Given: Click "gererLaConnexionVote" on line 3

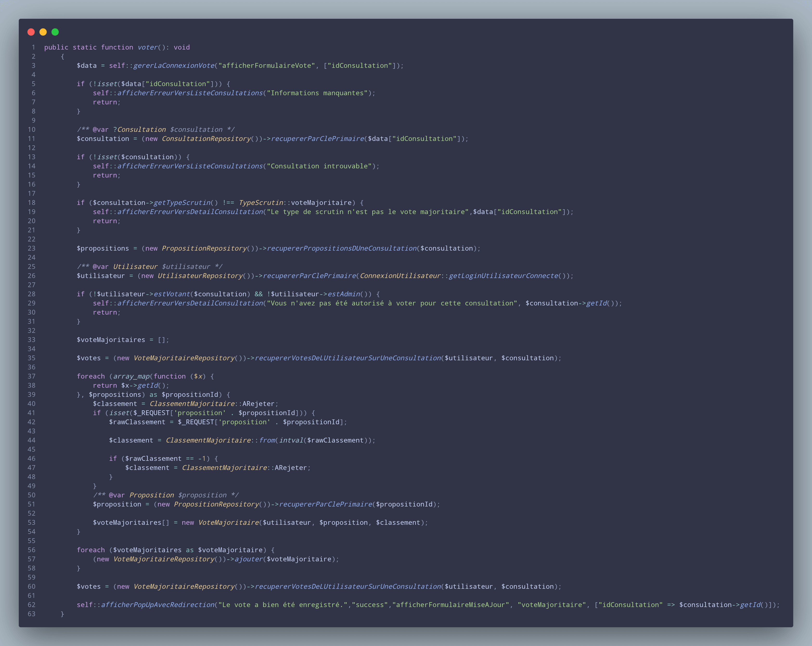Looking at the screenshot, I should pyautogui.click(x=174, y=65).
